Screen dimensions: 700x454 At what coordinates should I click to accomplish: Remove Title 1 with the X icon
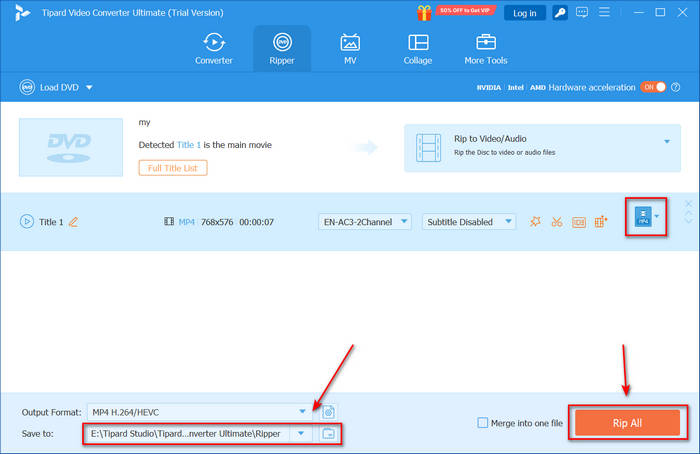[688, 204]
